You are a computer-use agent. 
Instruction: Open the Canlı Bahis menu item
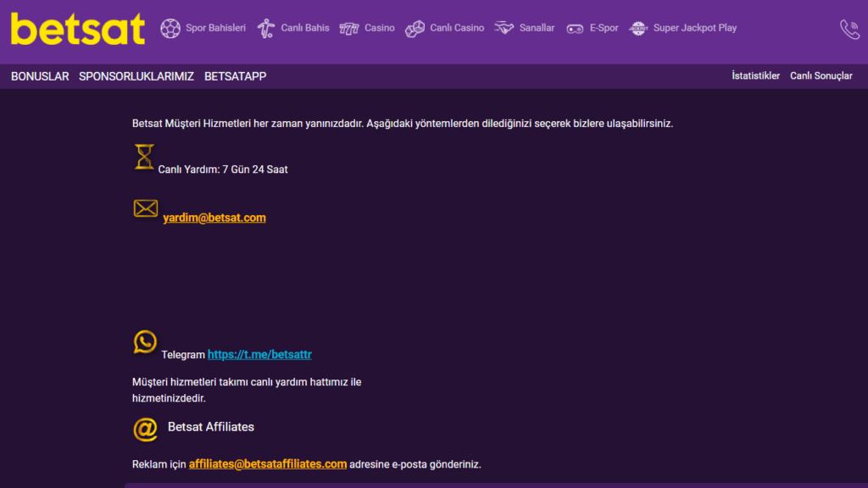[305, 28]
